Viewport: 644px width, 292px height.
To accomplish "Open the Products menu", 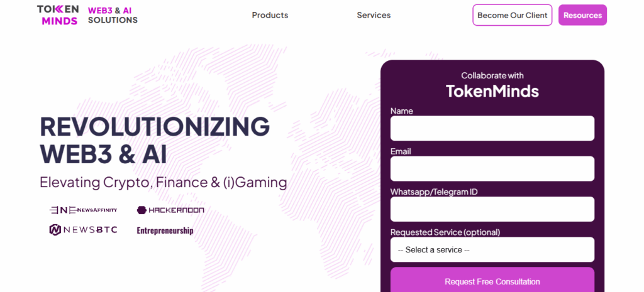I will point(270,15).
